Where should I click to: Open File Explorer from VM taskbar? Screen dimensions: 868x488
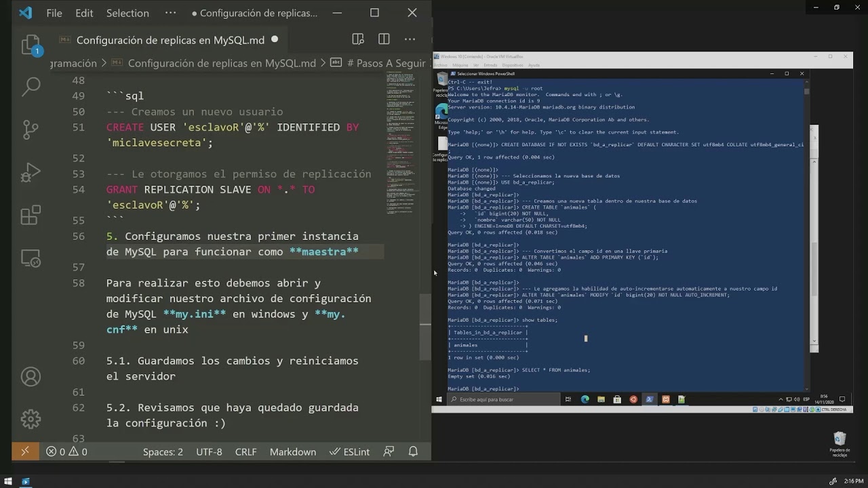(x=601, y=400)
